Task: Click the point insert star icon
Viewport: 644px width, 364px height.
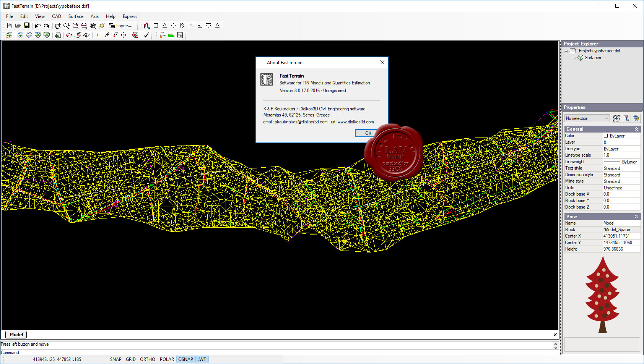Action: pyautogui.click(x=98, y=35)
